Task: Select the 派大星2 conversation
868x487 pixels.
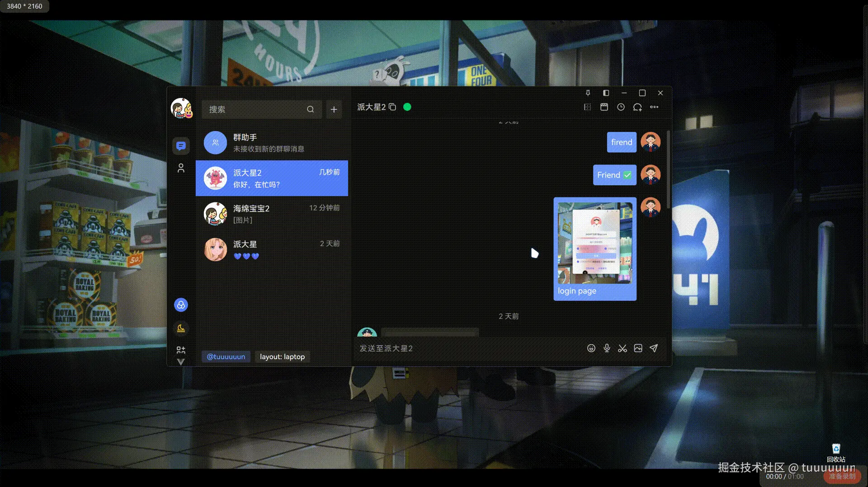Action: pyautogui.click(x=272, y=178)
